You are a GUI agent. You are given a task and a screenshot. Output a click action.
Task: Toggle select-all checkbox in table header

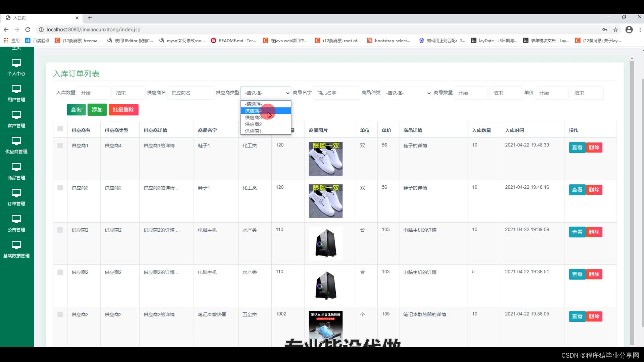coord(60,129)
